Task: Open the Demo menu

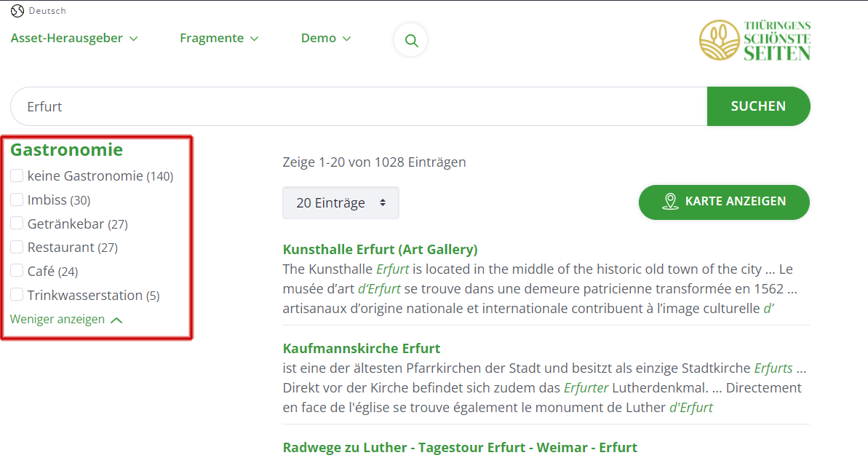Action: tap(326, 38)
